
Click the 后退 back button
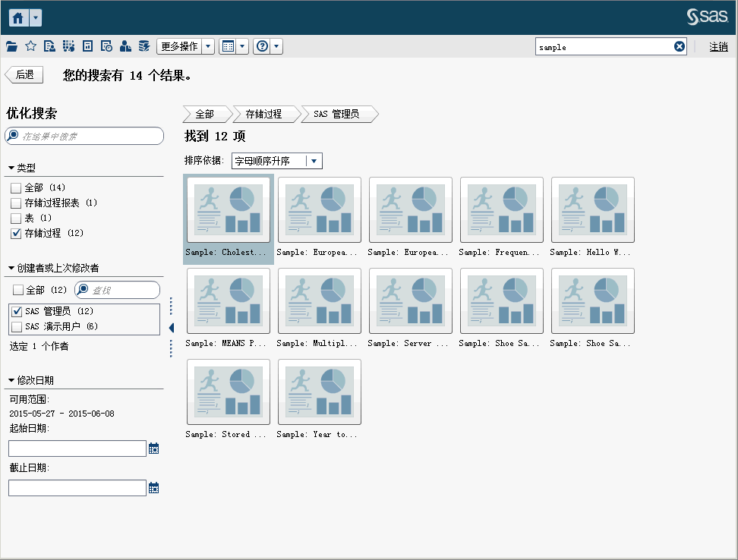tap(24, 75)
